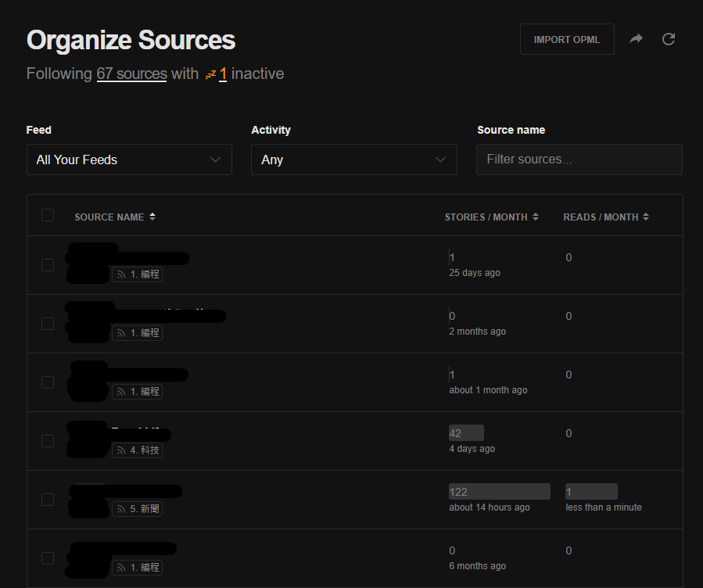
Task: Open the "67 sources" link
Action: (x=132, y=73)
